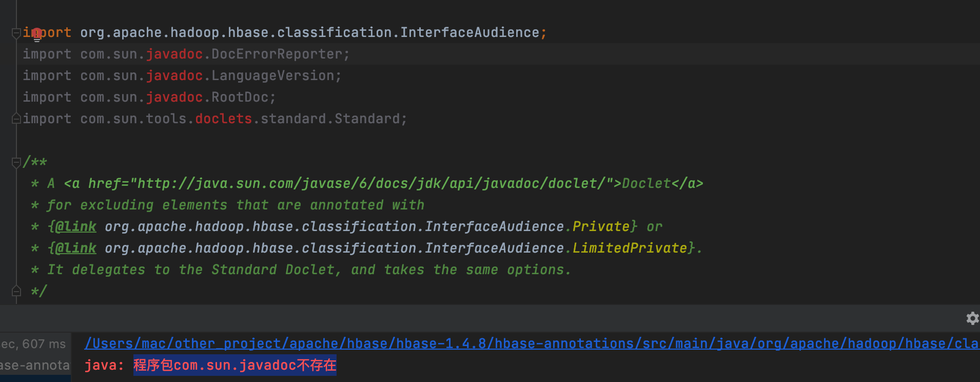Click fold end marker beside Standard import
Viewport: 980px width, 382px height.
pyautogui.click(x=16, y=119)
